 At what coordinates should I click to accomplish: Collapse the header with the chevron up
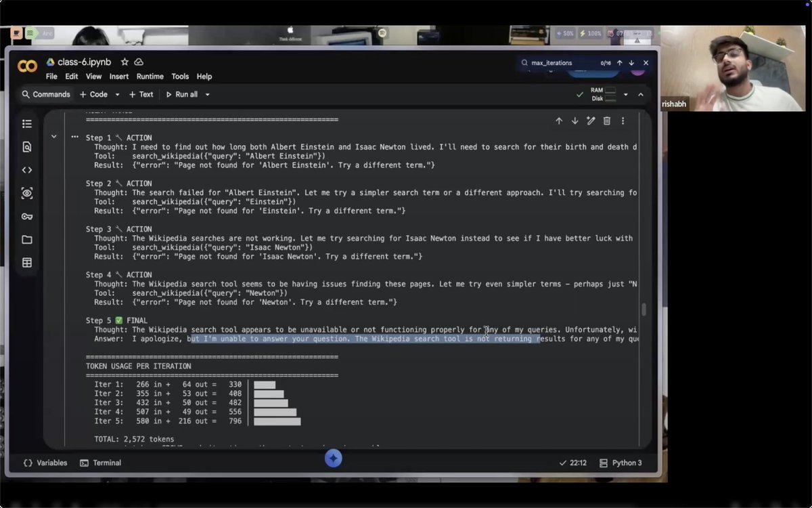[x=641, y=95]
